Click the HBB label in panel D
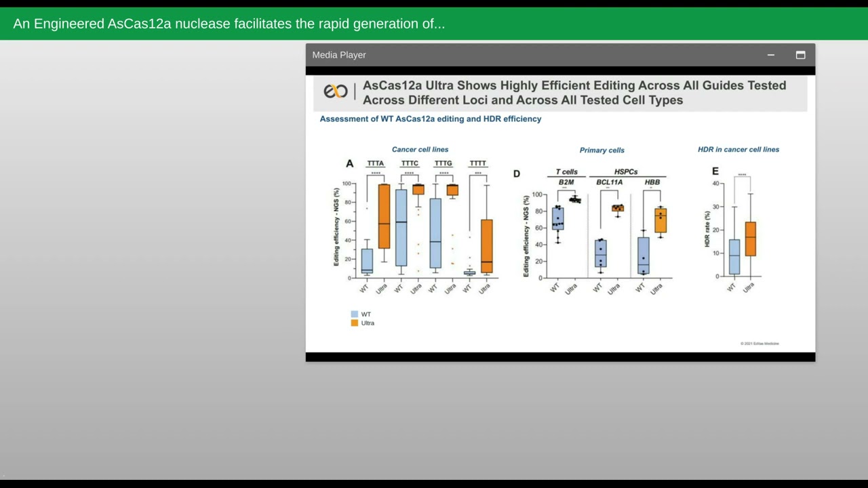This screenshot has width=868, height=488. pos(652,182)
